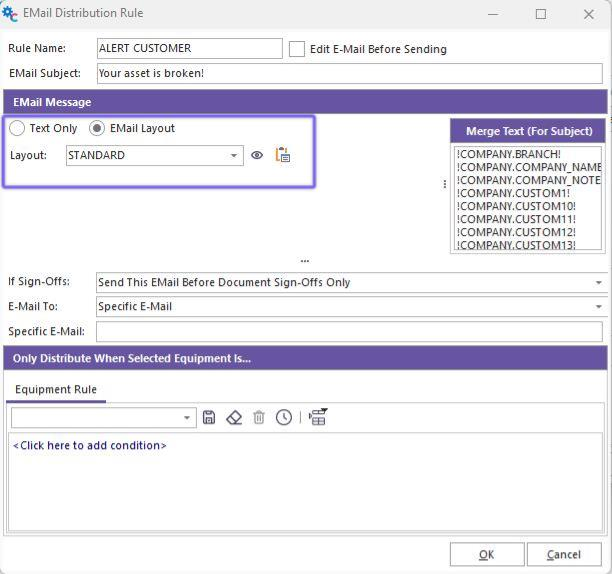Open filter history with the clock icon

284,417
